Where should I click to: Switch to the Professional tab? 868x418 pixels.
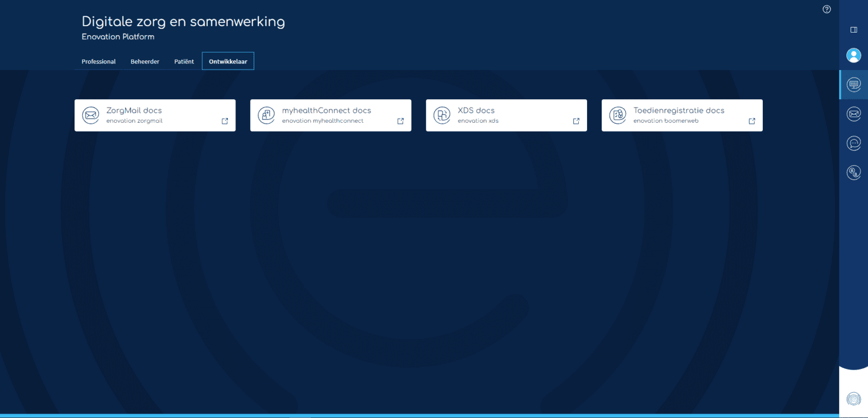pos(99,61)
